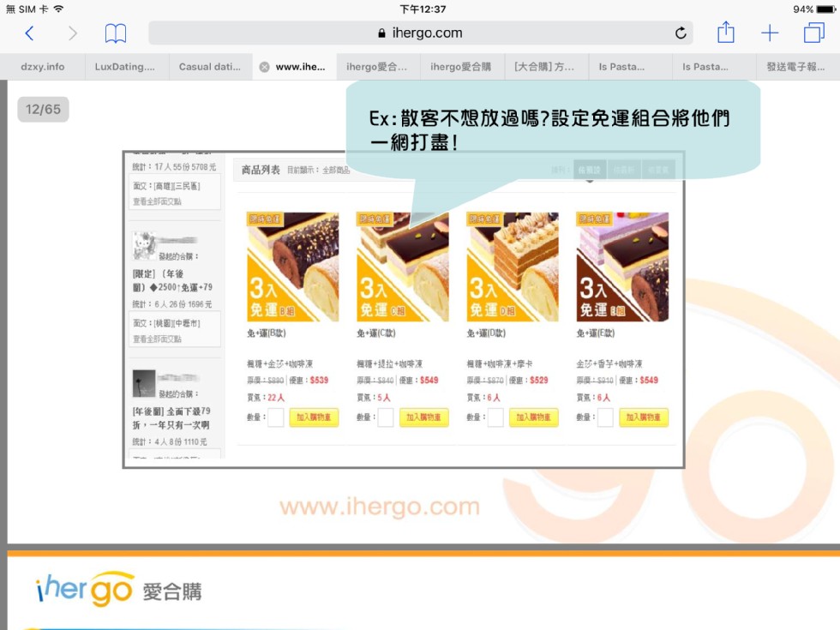Select 統計:17人 55份 5708元
840x630 pixels.
click(174, 167)
